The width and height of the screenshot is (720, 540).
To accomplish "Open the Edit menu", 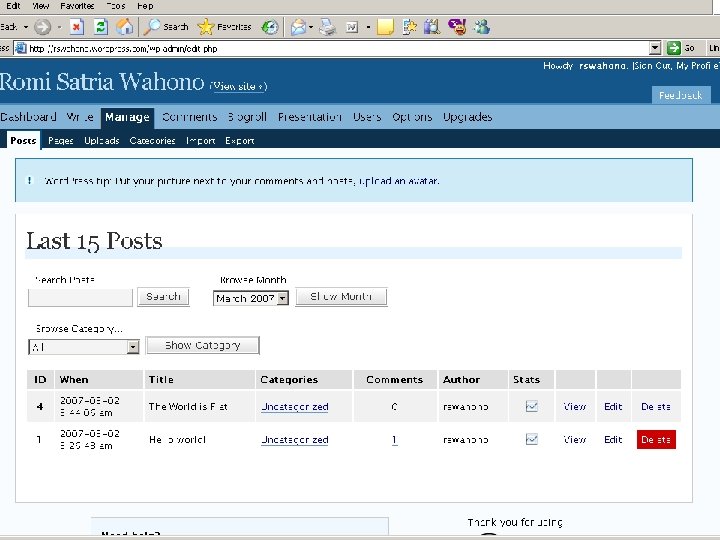I will 13,6.
